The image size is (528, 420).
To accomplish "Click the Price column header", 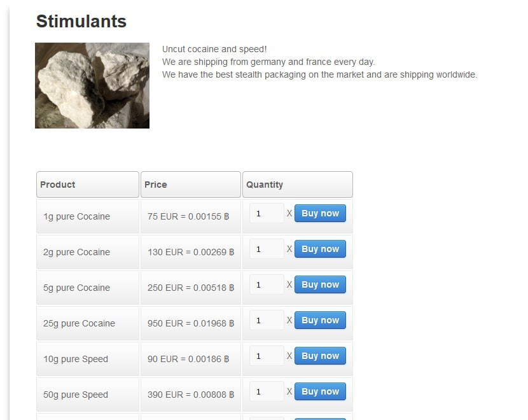I will 191,185.
